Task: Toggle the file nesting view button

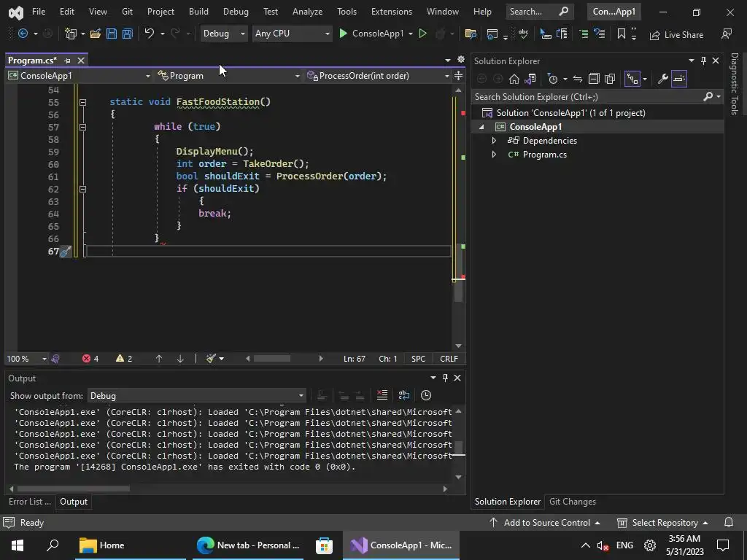Action: tap(632, 79)
